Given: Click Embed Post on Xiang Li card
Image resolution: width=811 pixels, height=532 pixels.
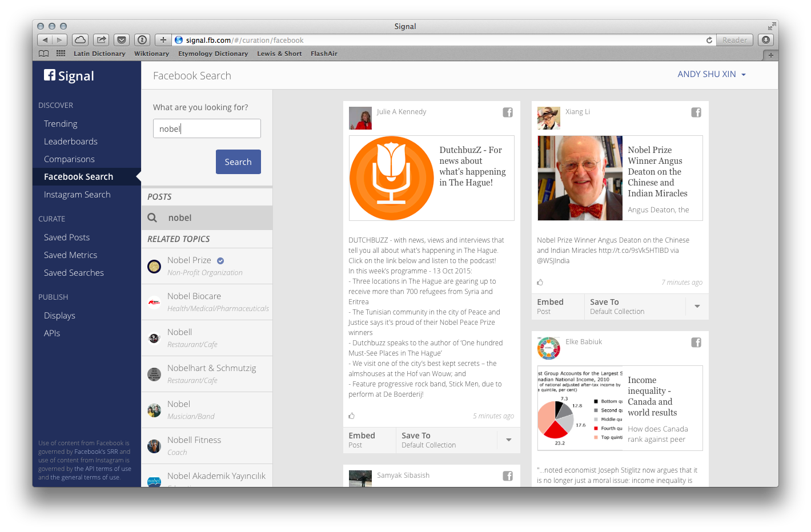Looking at the screenshot, I should 558,307.
